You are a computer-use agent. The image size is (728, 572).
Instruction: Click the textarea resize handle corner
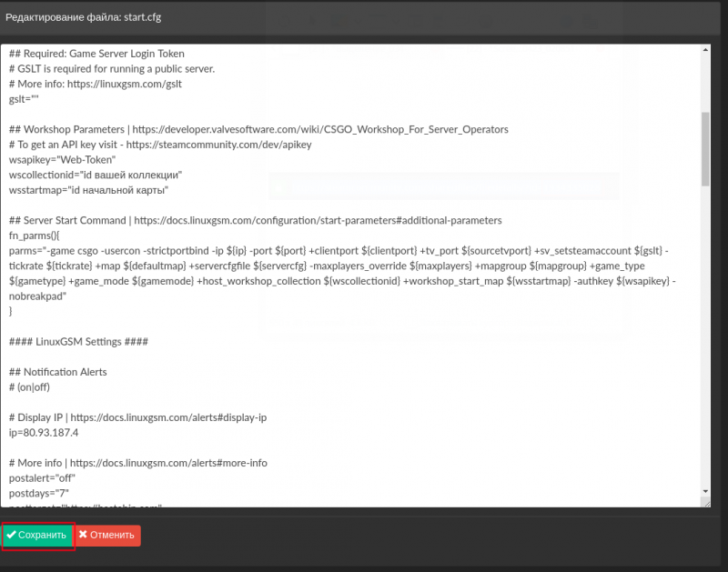[x=707, y=503]
